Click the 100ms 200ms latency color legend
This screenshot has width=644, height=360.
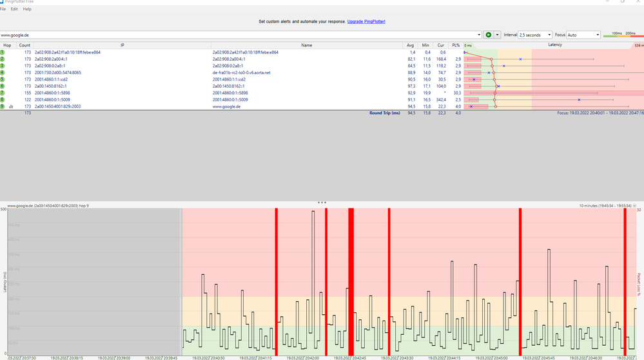coord(623,35)
